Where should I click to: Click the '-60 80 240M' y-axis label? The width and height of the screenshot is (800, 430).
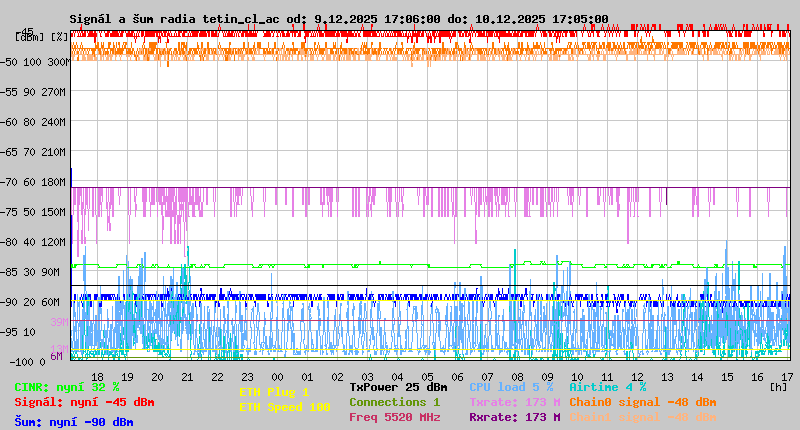(x=33, y=122)
